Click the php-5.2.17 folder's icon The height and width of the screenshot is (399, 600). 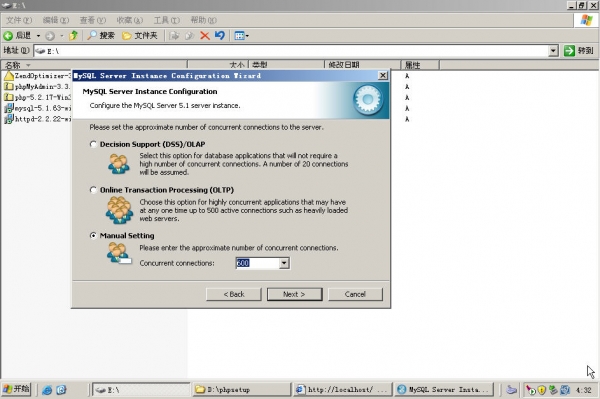tap(8, 97)
